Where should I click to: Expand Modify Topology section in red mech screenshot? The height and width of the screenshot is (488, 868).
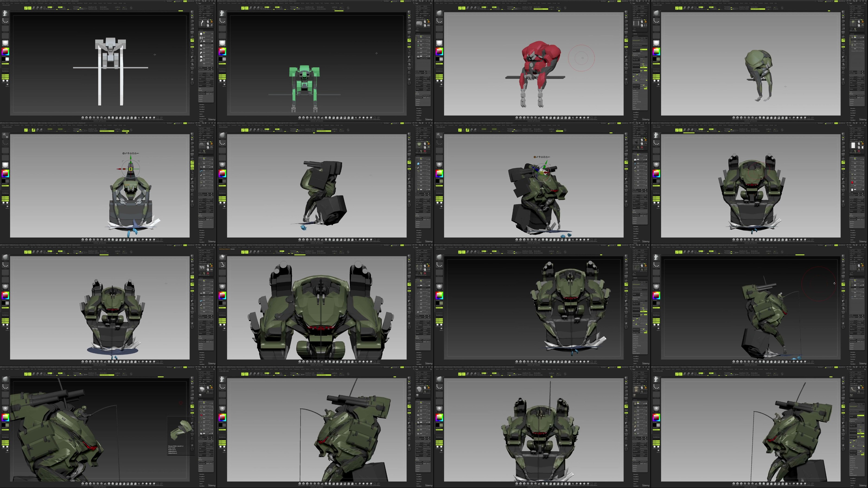pos(637,101)
